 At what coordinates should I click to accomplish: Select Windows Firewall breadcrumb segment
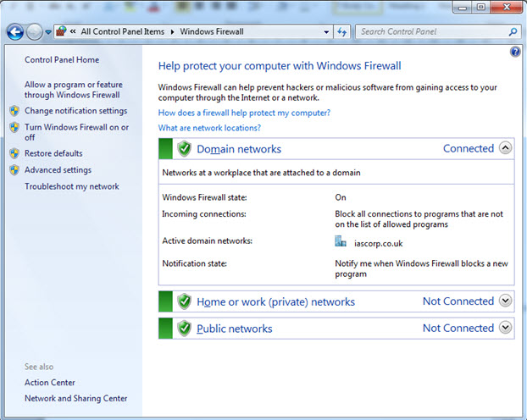click(212, 31)
